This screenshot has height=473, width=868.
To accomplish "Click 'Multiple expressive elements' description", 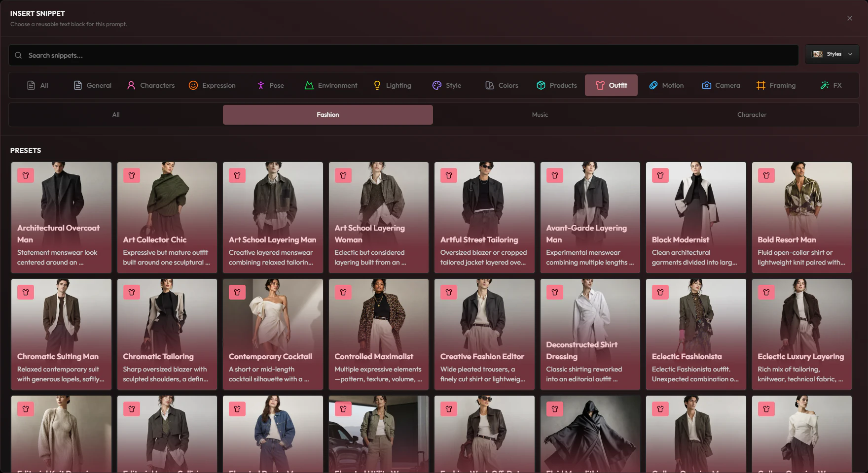I will click(x=378, y=369).
